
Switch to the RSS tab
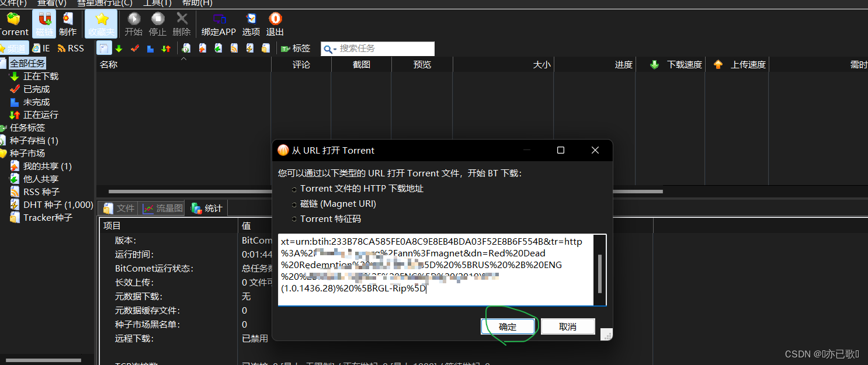tap(71, 48)
